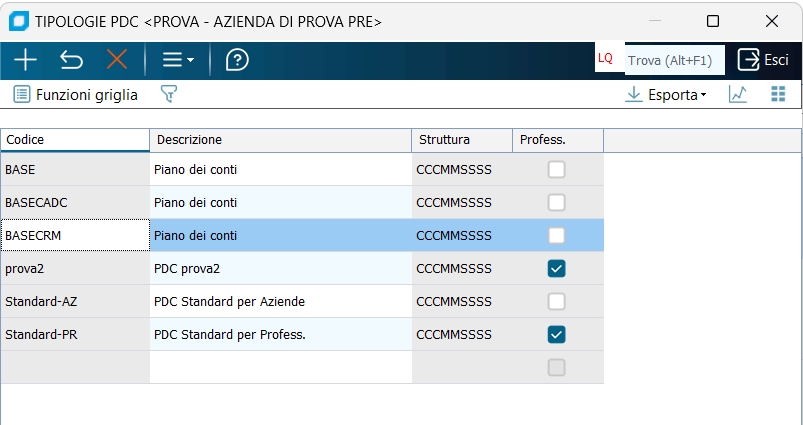The image size is (803, 425).
Task: Click the red LQ icon
Action: coord(605,59)
